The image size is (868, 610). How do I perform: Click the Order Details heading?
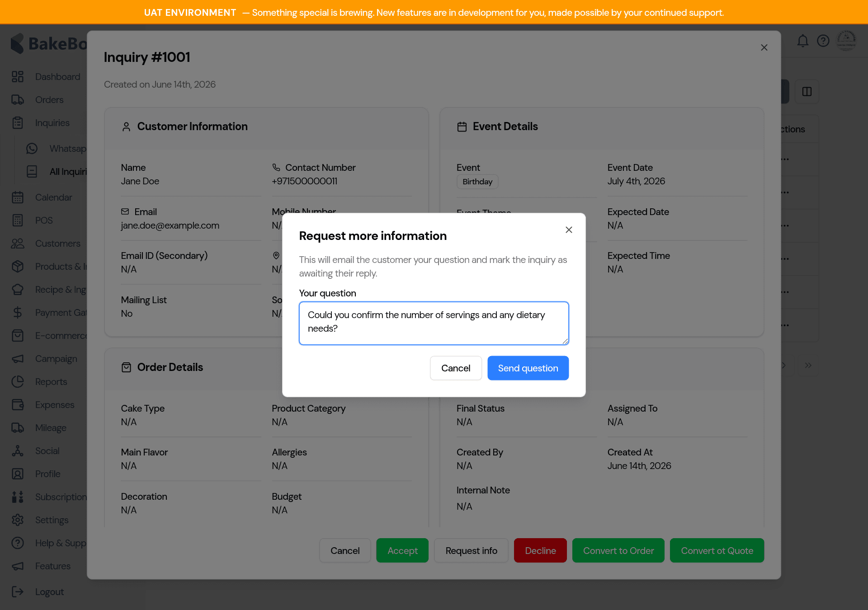pos(170,367)
